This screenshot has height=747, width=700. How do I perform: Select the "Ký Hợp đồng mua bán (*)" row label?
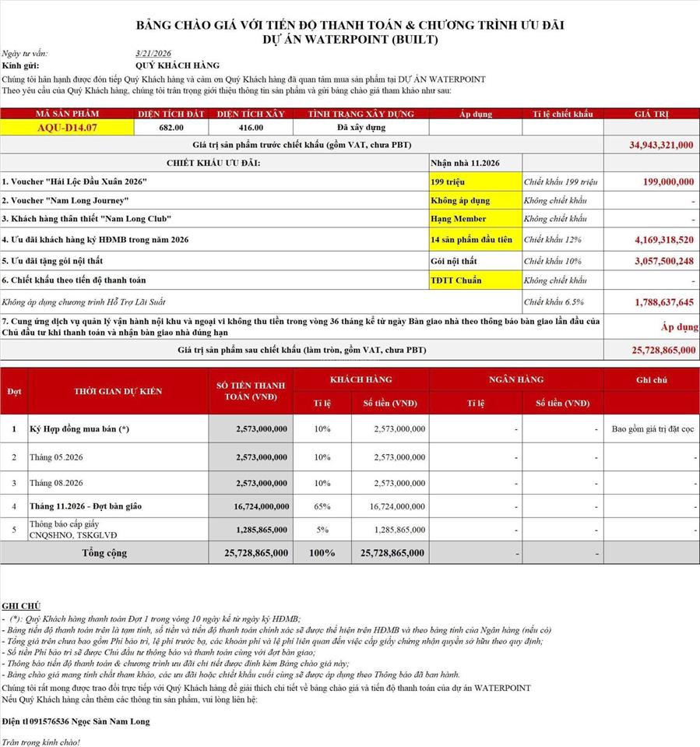[x=69, y=428]
